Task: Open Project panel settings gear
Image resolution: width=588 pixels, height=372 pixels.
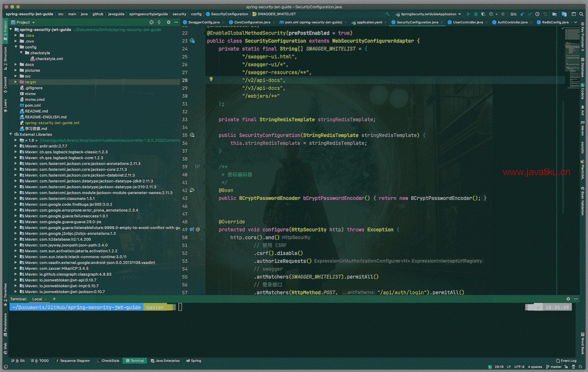Action: tap(168, 22)
